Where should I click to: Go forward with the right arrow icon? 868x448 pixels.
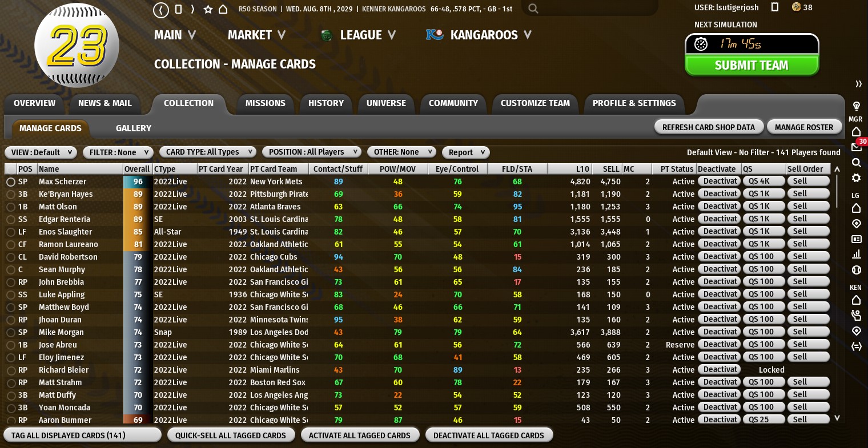point(192,9)
